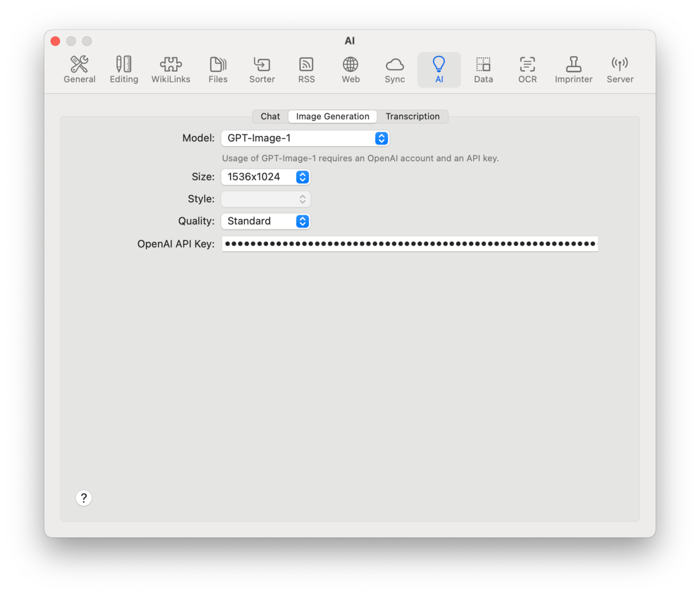The image size is (700, 596).
Task: Open the Server settings pane
Action: click(x=619, y=69)
